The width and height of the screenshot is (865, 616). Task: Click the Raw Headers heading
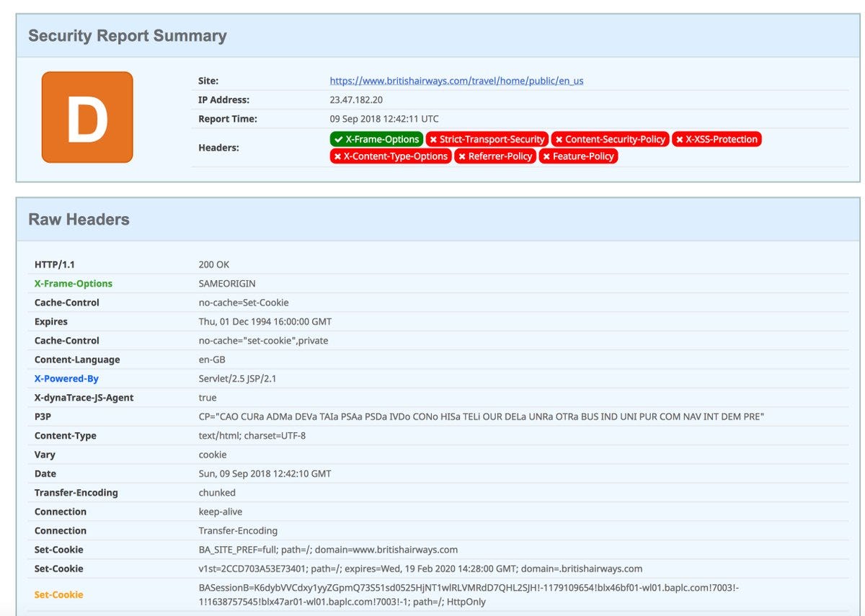pyautogui.click(x=79, y=220)
